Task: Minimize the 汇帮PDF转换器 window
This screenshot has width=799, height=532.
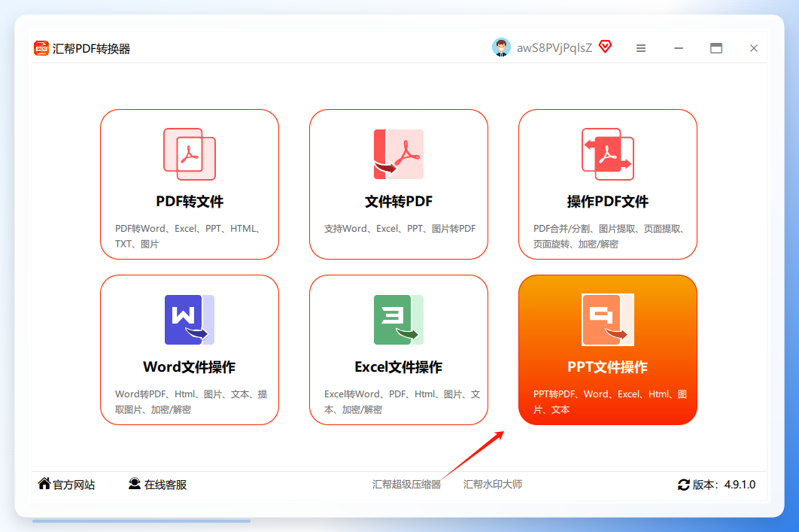Action: coord(679,48)
